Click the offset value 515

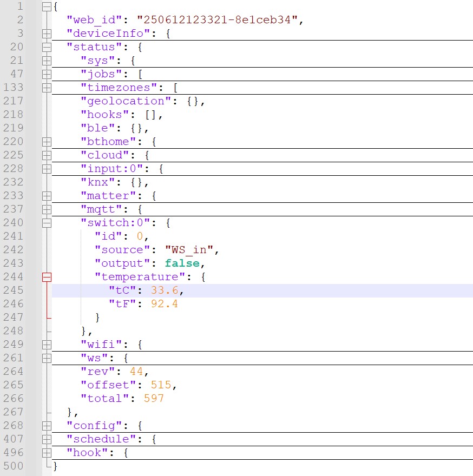(x=161, y=385)
